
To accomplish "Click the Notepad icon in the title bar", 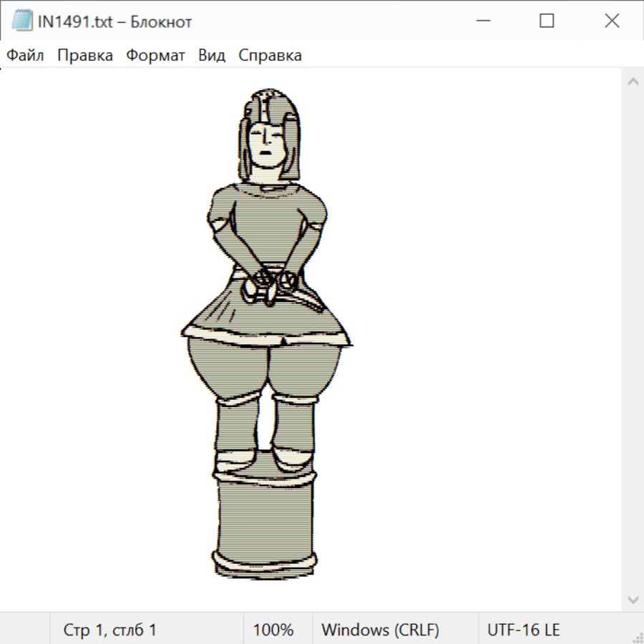I will tap(21, 21).
